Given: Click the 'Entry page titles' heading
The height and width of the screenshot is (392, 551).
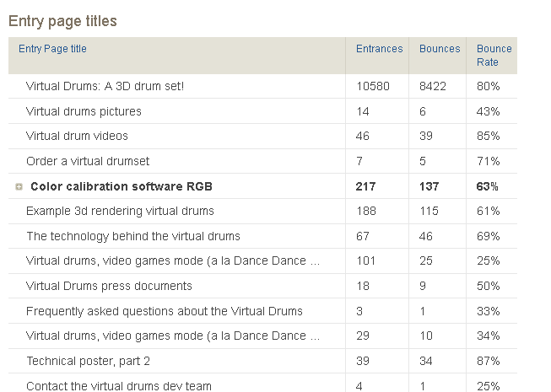Looking at the screenshot, I should coord(62,21).
